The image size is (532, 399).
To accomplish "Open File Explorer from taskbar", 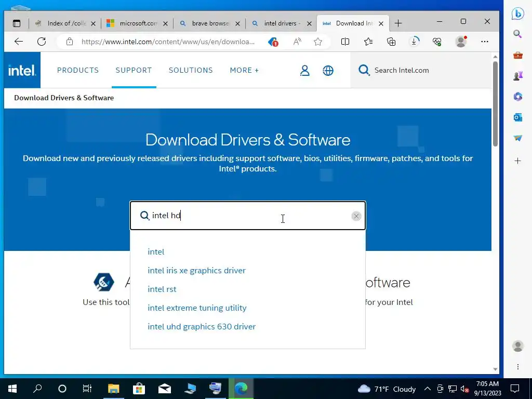I will (x=114, y=389).
